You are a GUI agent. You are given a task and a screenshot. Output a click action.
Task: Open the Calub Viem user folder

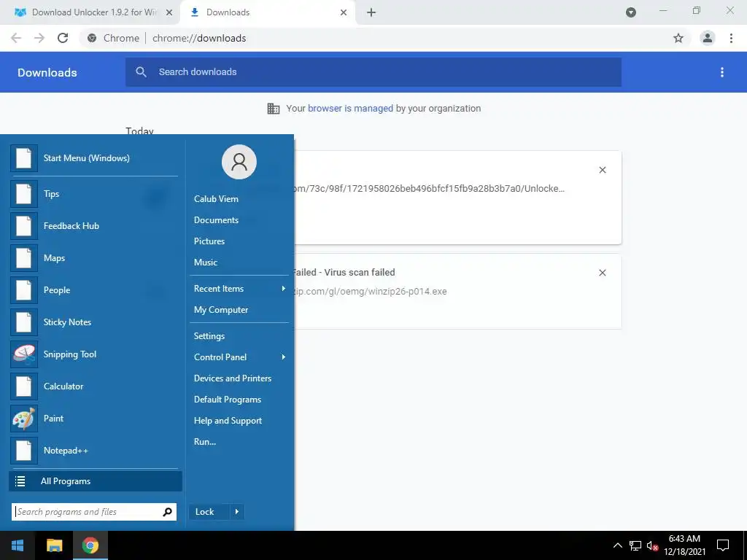coord(216,199)
